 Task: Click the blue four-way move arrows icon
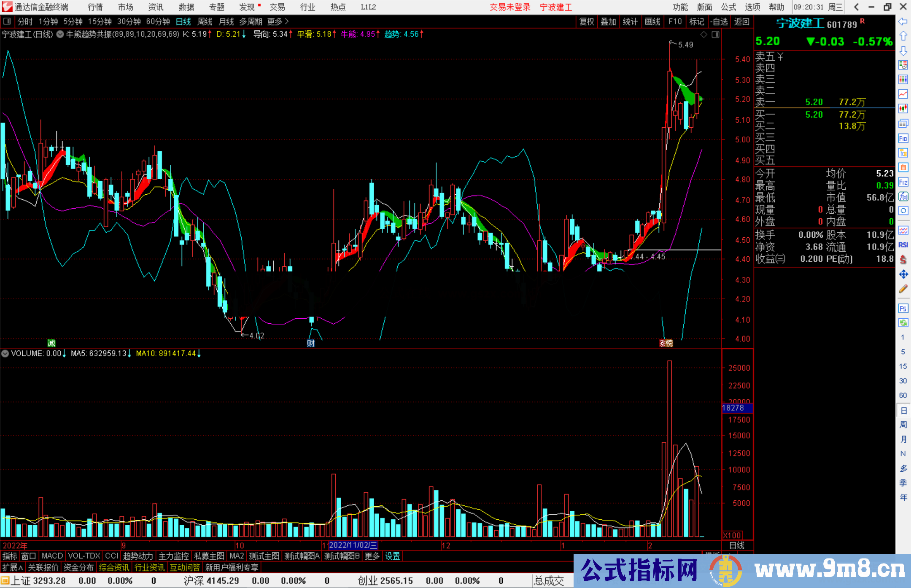pos(903,274)
